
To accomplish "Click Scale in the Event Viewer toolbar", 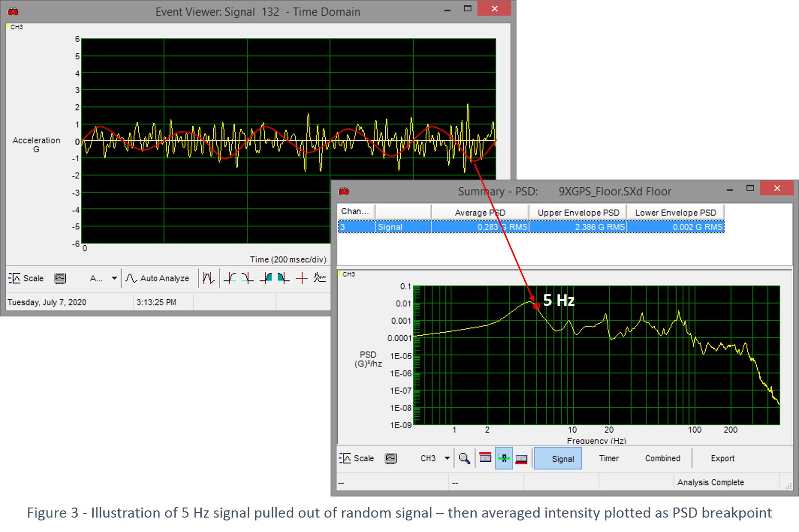I will [26, 278].
